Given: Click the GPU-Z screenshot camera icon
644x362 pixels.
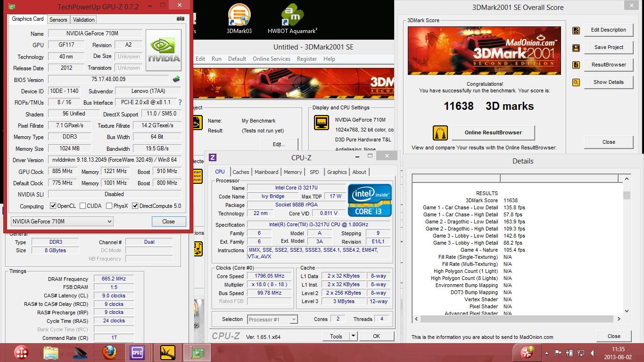Looking at the screenshot, I should click(x=181, y=19).
